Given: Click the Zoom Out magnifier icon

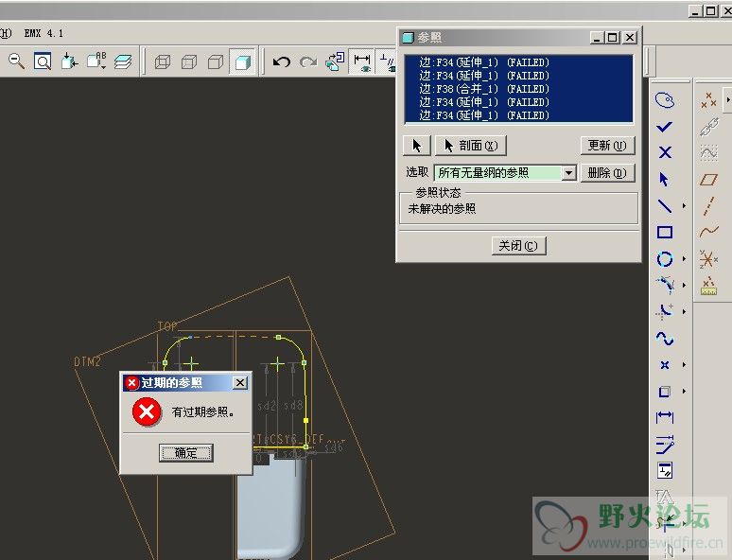Looking at the screenshot, I should click(x=17, y=61).
